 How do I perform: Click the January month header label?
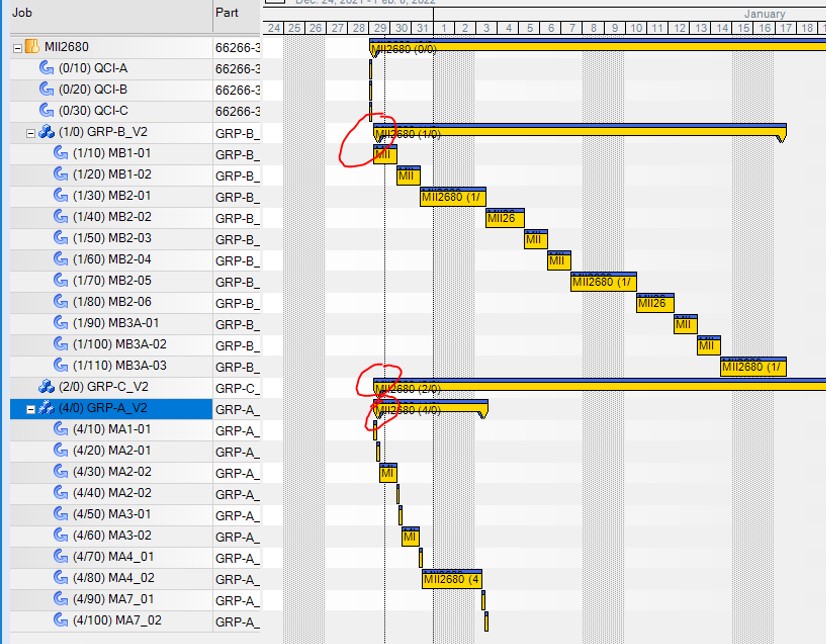pyautogui.click(x=764, y=14)
